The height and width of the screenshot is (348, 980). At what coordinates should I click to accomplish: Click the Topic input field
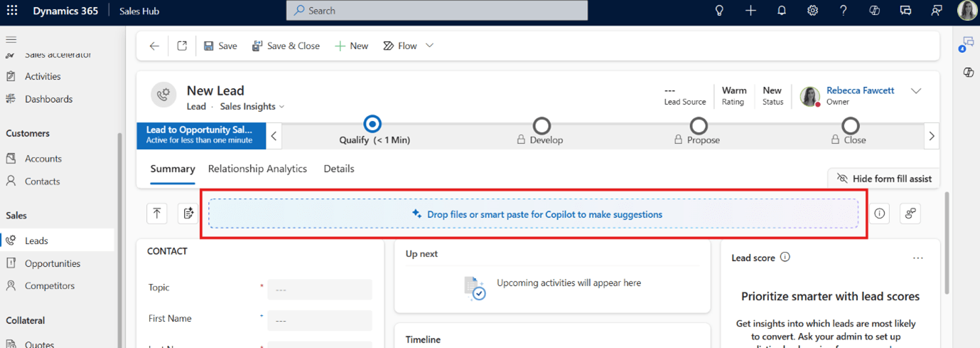[320, 290]
